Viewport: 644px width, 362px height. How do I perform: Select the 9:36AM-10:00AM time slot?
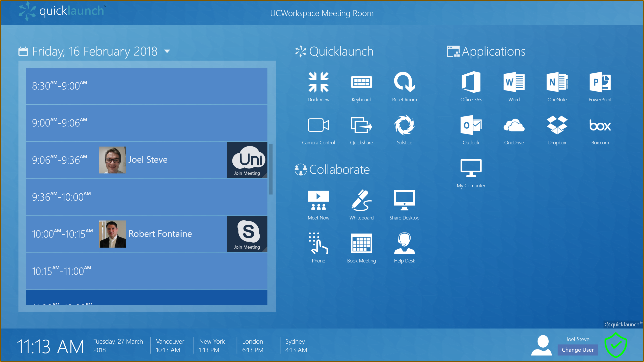pos(147,197)
